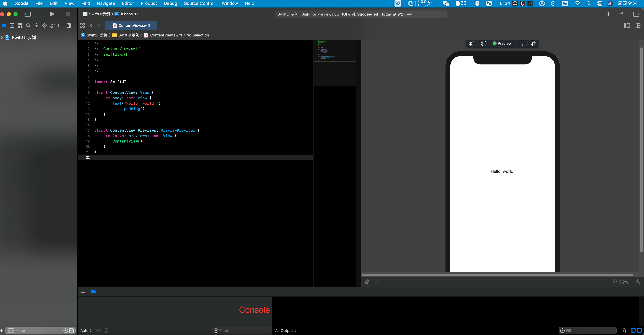Run the project with the play button
This screenshot has width=644, height=335.
52,14
